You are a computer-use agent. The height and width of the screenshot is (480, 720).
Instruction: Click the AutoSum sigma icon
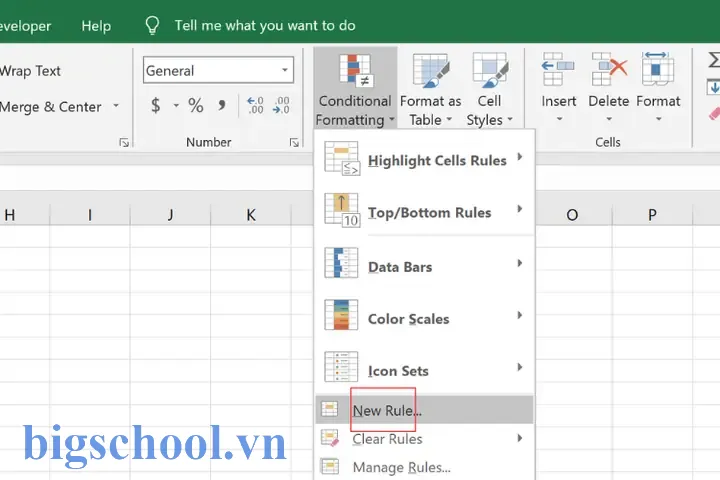714,60
